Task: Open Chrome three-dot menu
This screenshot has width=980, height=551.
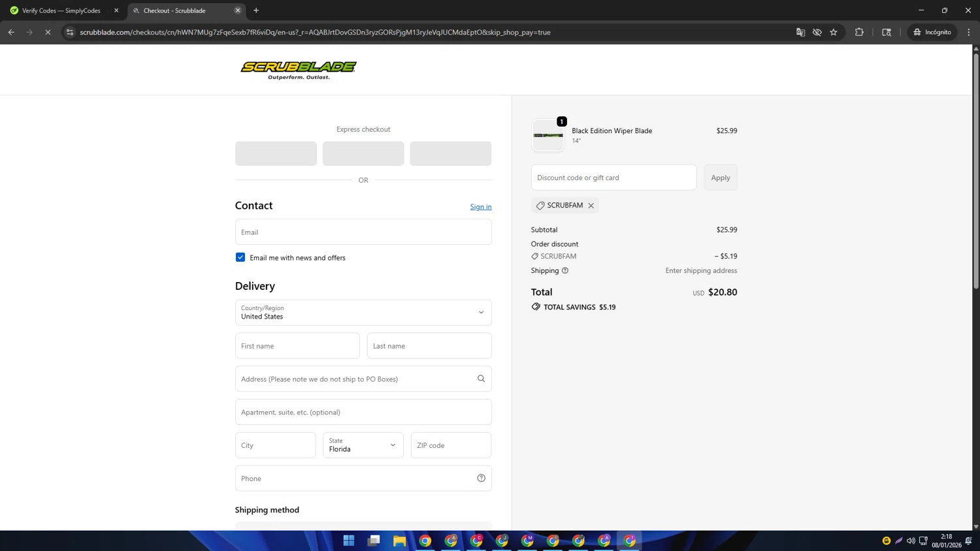Action: point(969,32)
